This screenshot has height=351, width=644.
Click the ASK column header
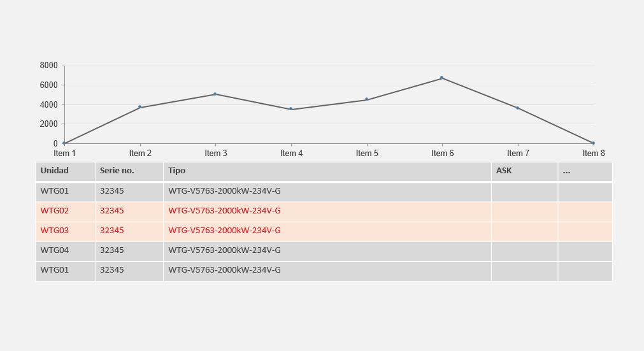(x=504, y=171)
